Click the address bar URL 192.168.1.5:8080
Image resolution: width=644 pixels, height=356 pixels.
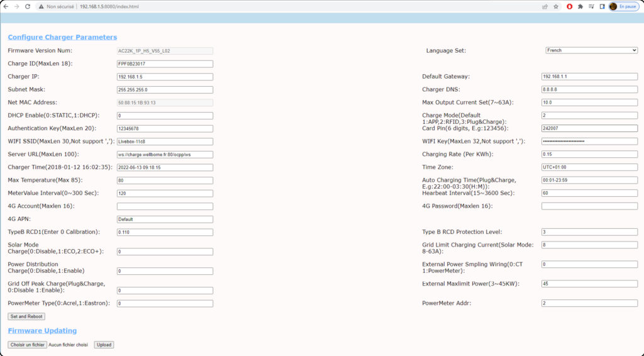pos(109,6)
